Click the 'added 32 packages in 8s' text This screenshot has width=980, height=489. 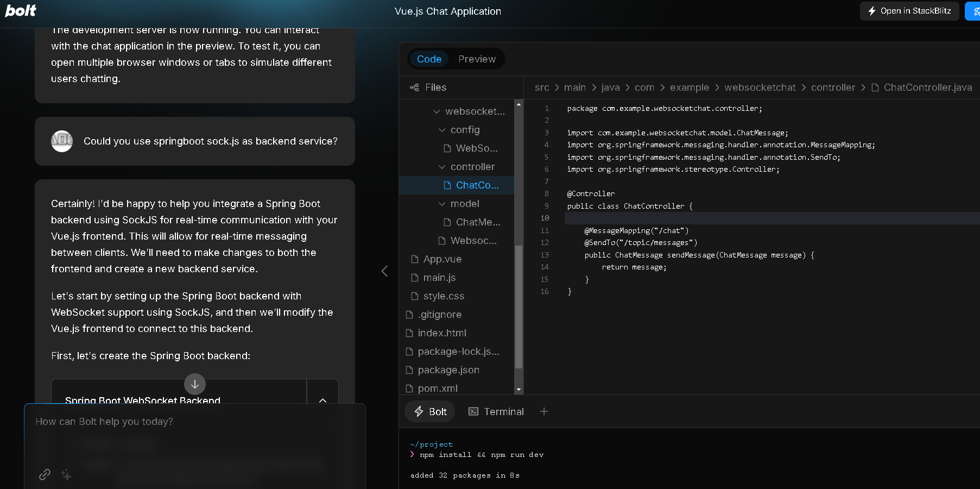tap(465, 475)
